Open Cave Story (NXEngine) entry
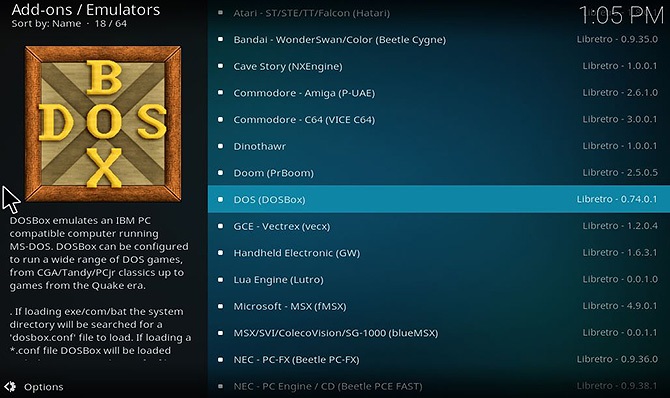The width and height of the screenshot is (670, 398). pos(439,66)
